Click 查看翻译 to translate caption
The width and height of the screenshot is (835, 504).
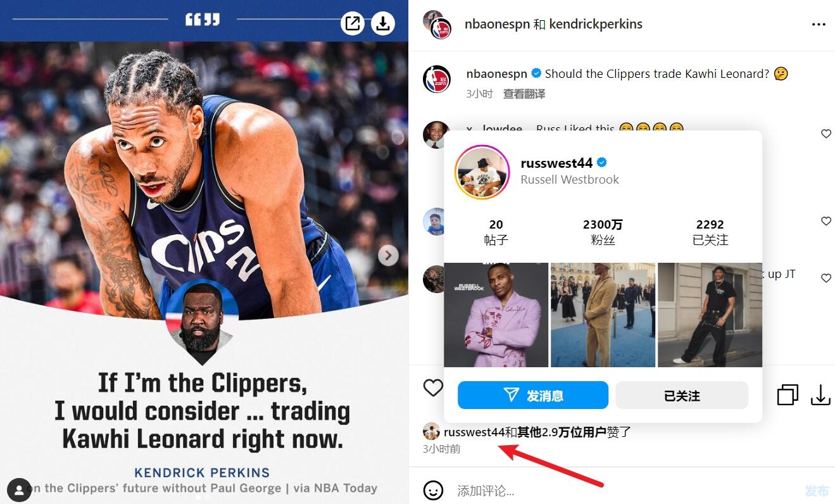pyautogui.click(x=524, y=94)
